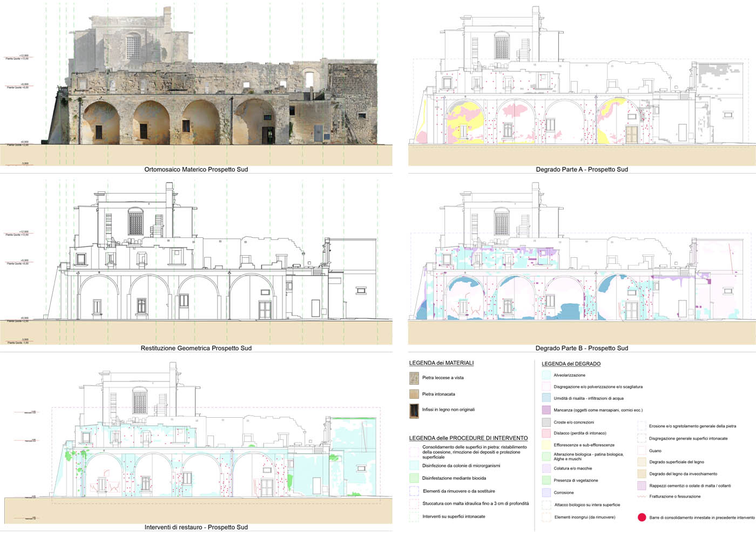Pick the Distacco pink swatch
This screenshot has width=756, height=535.
tap(546, 433)
